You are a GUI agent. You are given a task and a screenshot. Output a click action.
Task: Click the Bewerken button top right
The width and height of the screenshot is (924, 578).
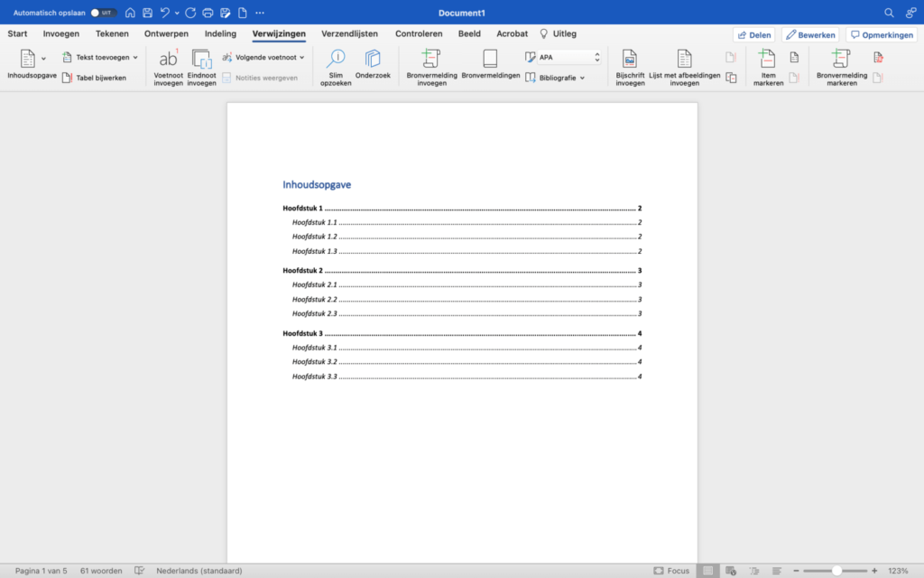click(x=810, y=33)
